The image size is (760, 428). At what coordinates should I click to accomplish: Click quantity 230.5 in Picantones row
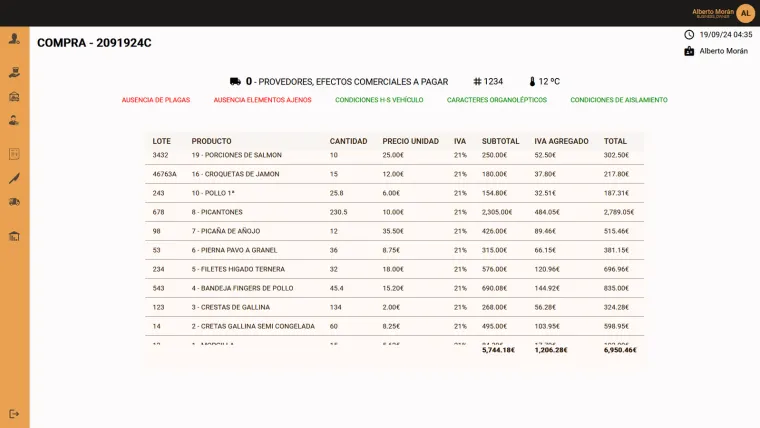point(338,212)
